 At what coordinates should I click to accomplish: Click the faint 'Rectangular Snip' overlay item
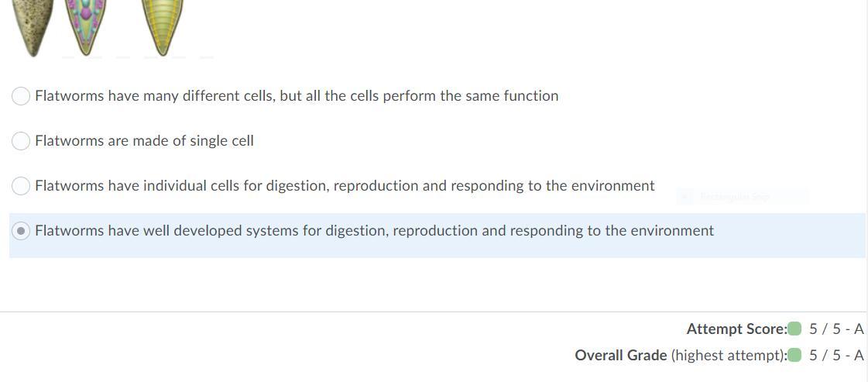point(734,197)
